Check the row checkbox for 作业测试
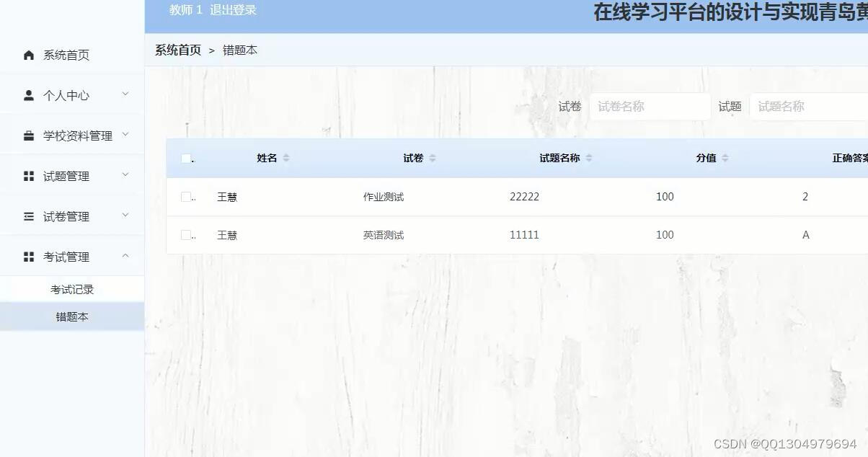The width and height of the screenshot is (868, 457). (x=186, y=197)
